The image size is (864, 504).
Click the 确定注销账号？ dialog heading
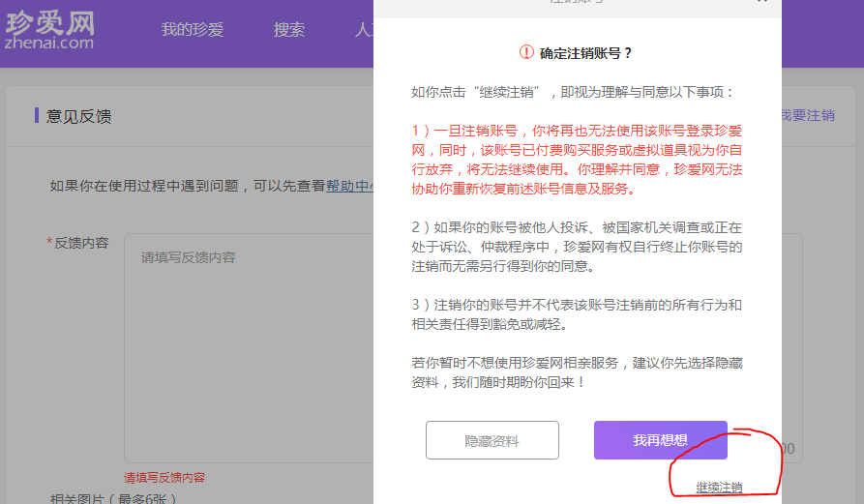click(585, 53)
